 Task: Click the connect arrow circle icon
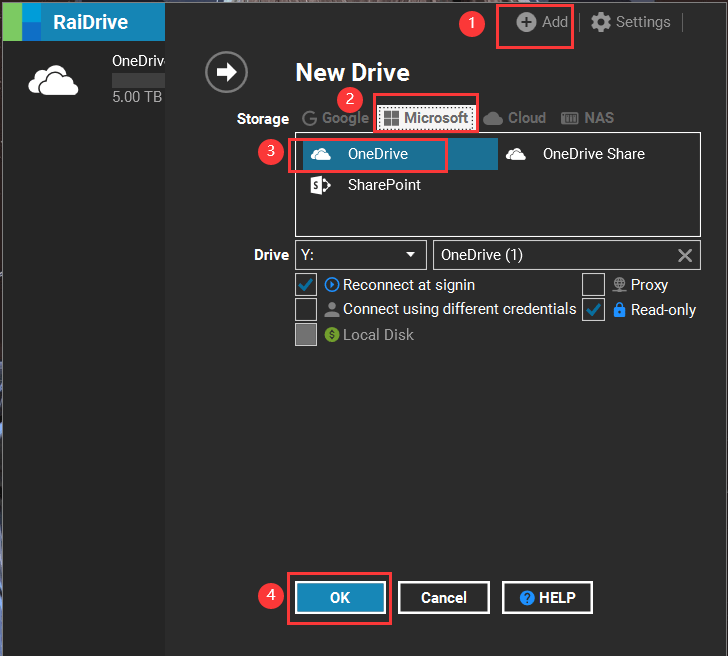(x=227, y=72)
